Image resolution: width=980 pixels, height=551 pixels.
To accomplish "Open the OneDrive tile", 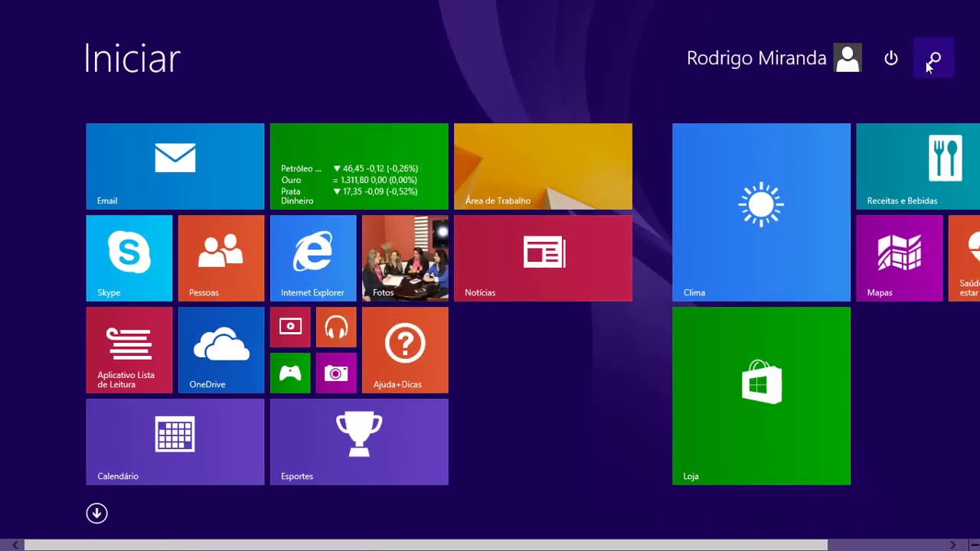I will 221,350.
